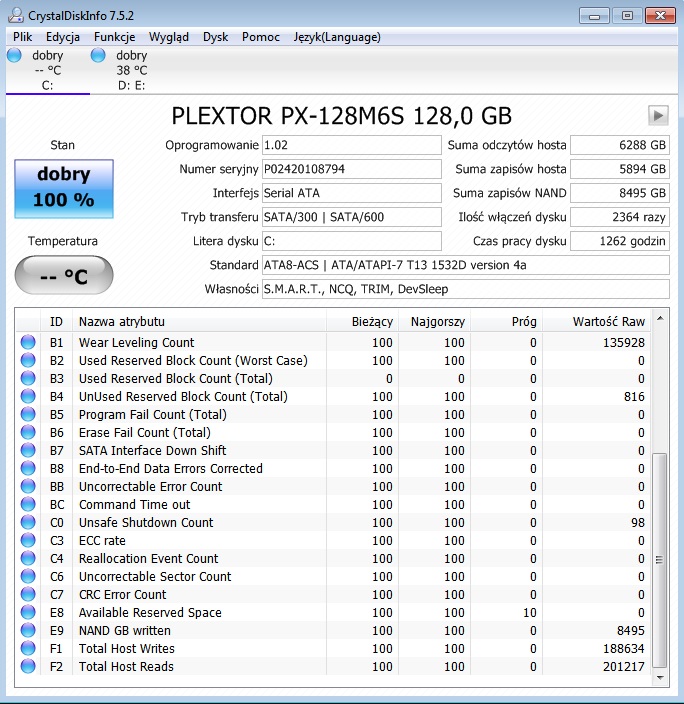The height and width of the screenshot is (704, 684).
Task: Click the attribute list scrollbar thumb
Action: [660, 560]
